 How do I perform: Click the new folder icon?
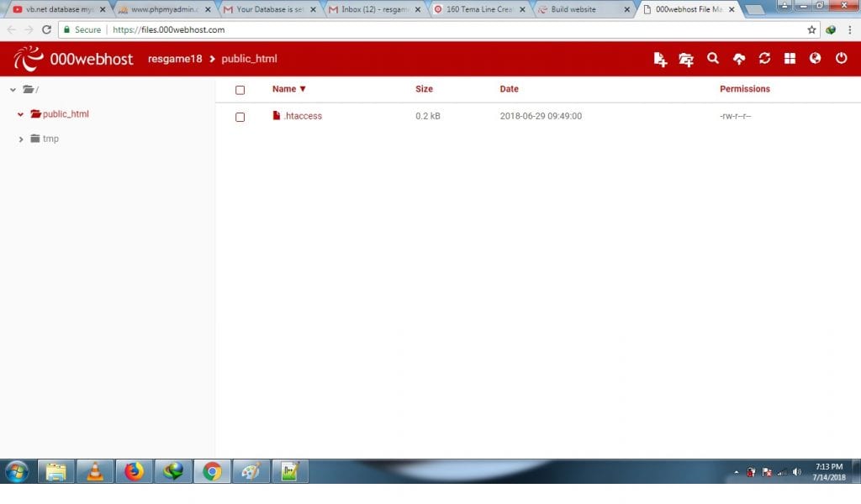coord(686,60)
